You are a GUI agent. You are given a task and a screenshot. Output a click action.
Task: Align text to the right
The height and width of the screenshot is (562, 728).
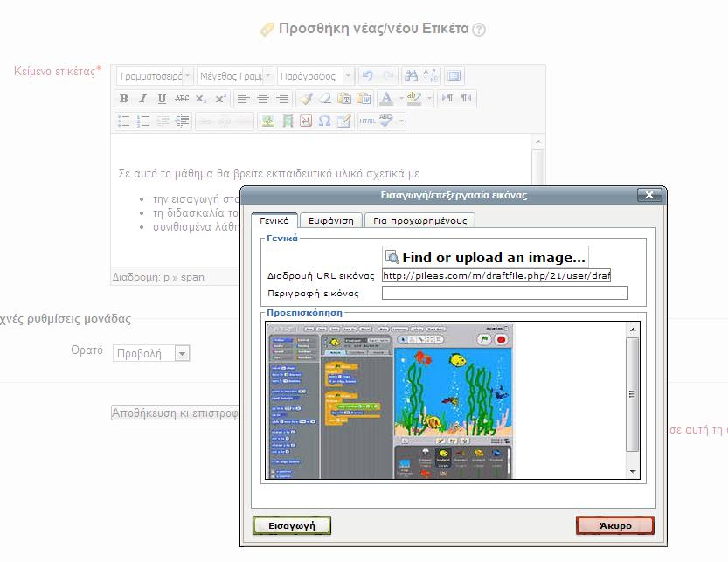pyautogui.click(x=281, y=99)
